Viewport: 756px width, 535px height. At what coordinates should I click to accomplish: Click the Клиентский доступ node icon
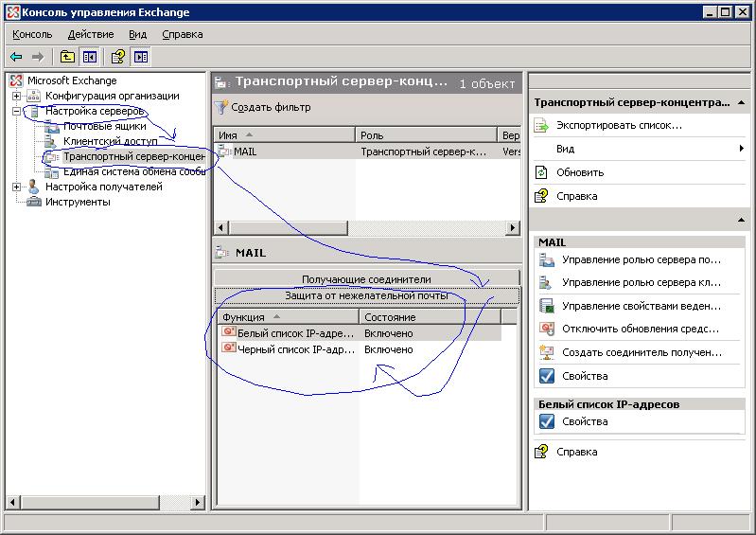coord(50,141)
